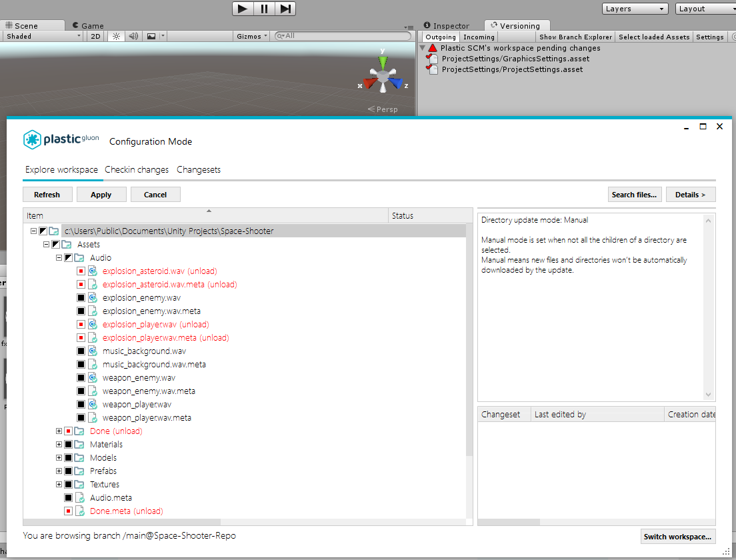
Task: Expand the Prefabs folder
Action: coord(59,471)
